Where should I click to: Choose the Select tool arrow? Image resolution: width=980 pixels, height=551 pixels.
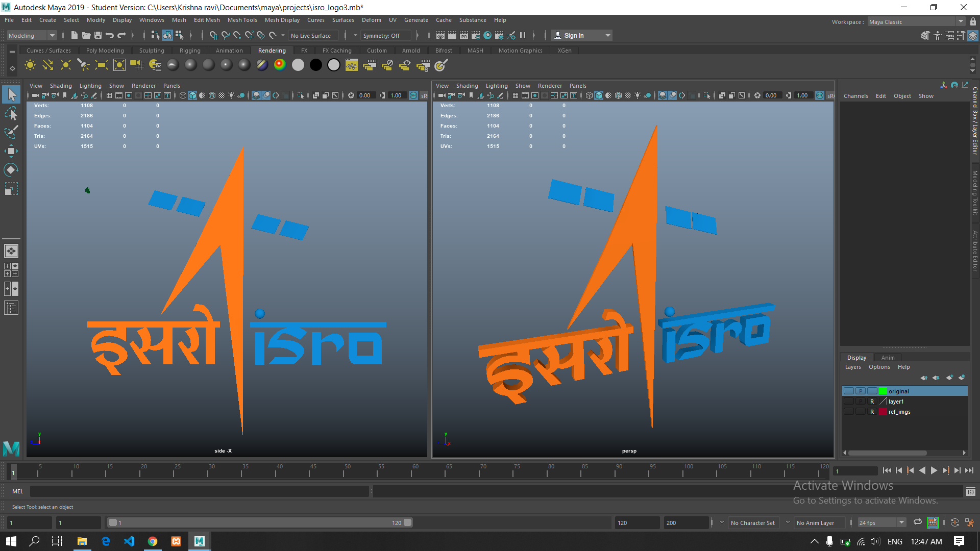pyautogui.click(x=11, y=94)
